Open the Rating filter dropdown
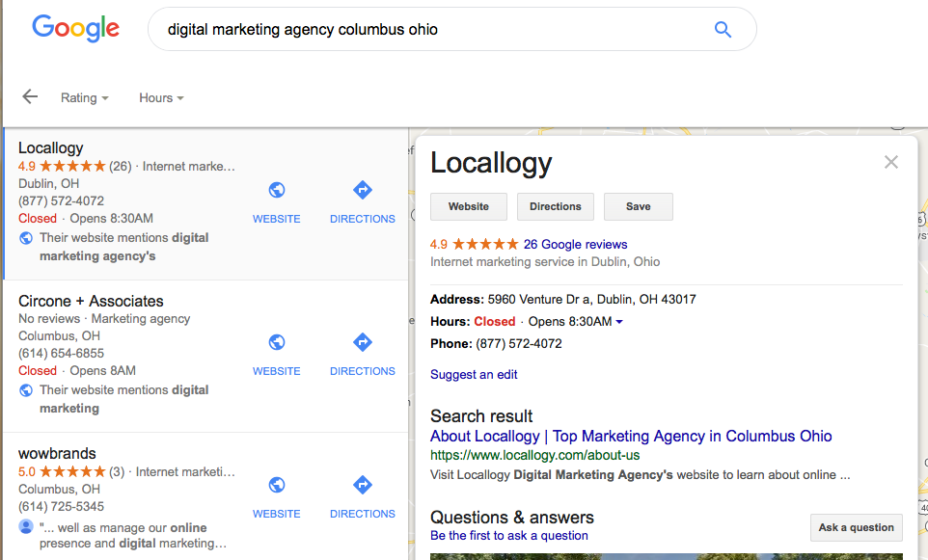This screenshot has width=928, height=560. tap(85, 97)
